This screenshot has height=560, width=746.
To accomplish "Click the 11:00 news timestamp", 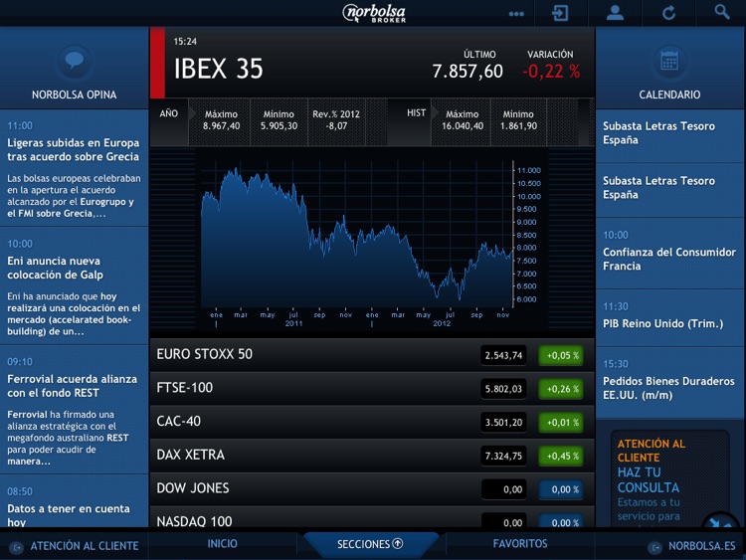I will (x=20, y=125).
